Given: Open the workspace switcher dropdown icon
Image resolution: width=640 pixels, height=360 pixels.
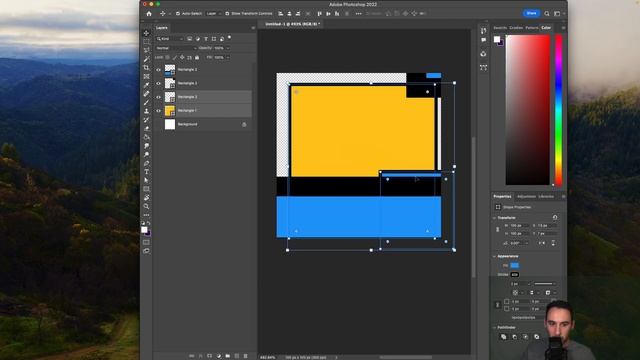Looking at the screenshot, I should [x=558, y=13].
